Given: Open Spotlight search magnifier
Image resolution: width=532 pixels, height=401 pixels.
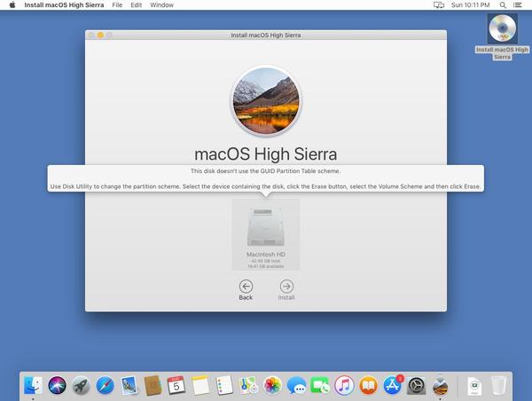Looking at the screenshot, I should tap(503, 5).
